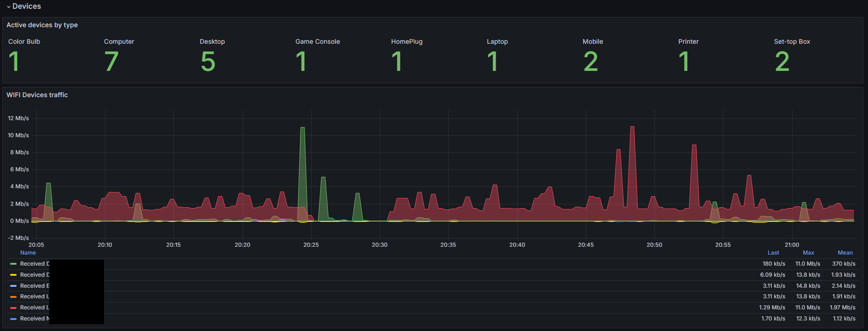Click the yellow legend color swatch

point(13,275)
